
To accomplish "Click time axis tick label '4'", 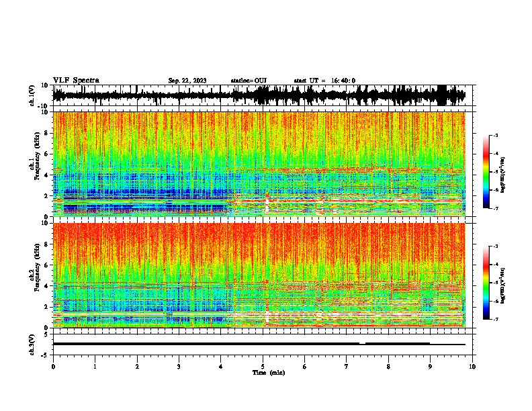I will click(x=221, y=367).
